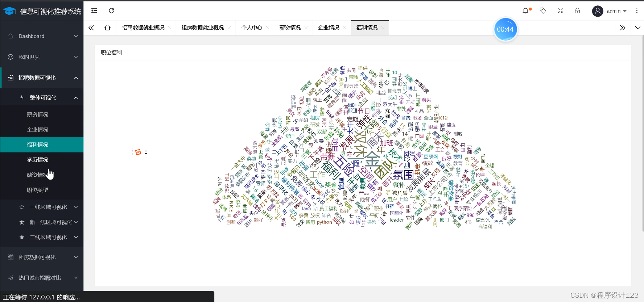644x302 pixels.
Task: Close the 个人中心 tab
Action: 268,28
